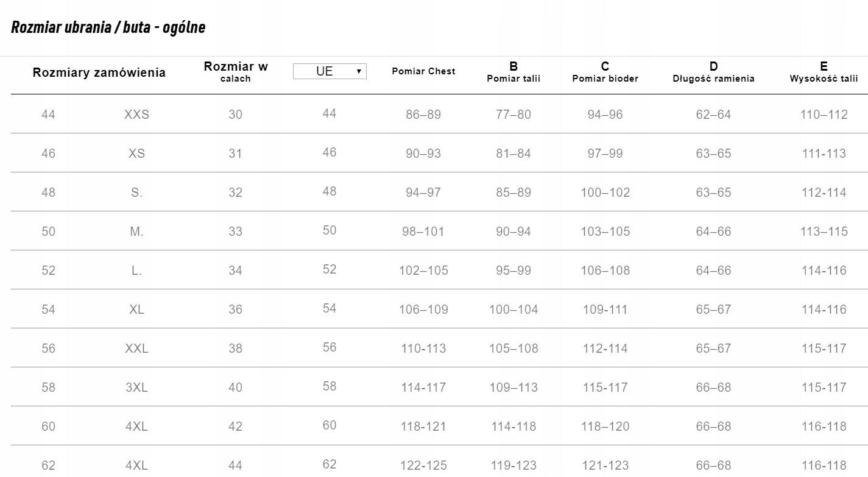The image size is (868, 477).
Task: Click the Rozmiary zamówienia column header
Action: [x=99, y=72]
